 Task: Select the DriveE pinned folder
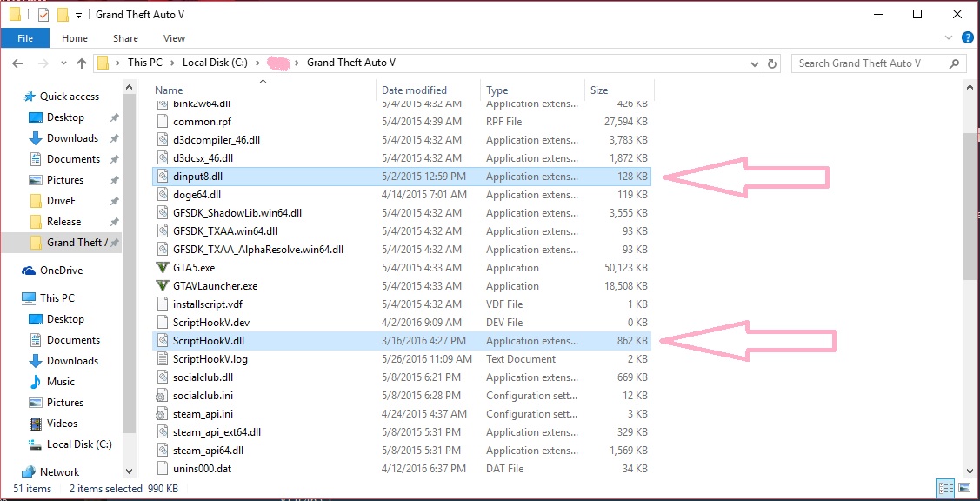click(x=61, y=201)
